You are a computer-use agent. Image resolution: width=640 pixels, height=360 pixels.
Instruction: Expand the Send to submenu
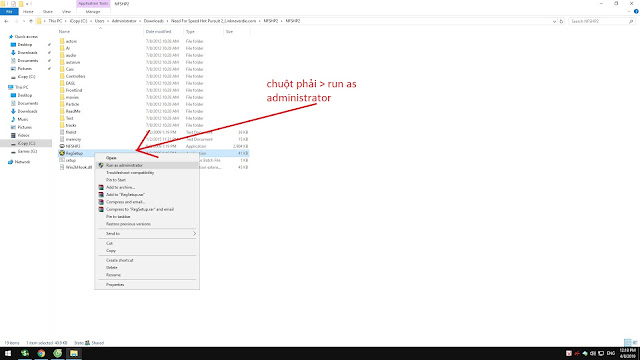(x=147, y=233)
